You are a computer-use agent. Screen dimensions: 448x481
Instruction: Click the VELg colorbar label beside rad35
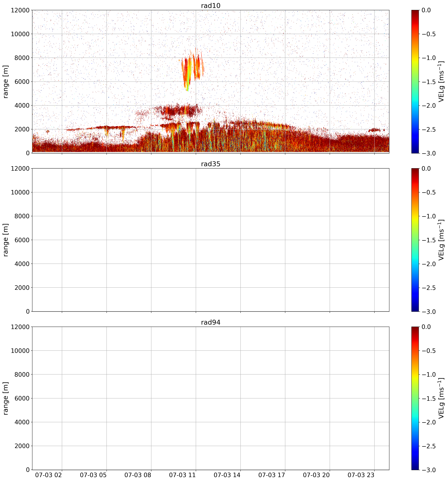(x=441, y=240)
